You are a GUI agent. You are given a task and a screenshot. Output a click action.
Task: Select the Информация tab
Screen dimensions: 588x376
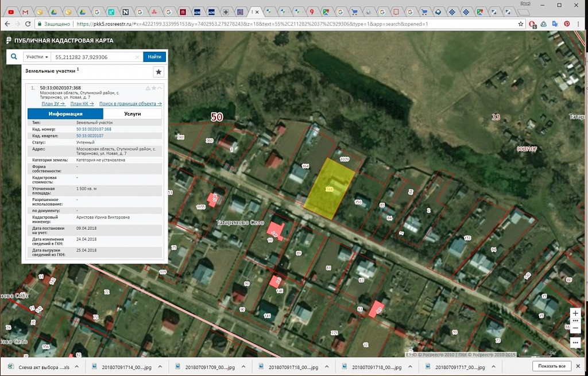click(65, 114)
